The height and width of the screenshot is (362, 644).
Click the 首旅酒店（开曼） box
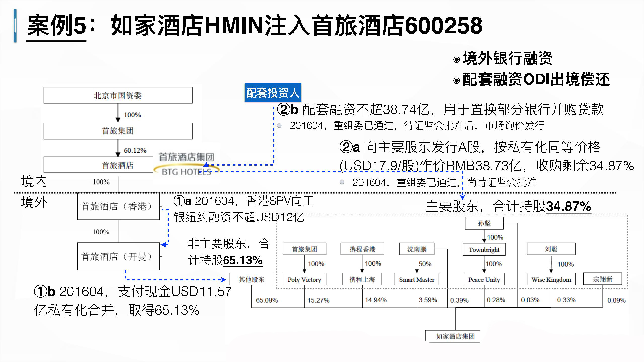(x=118, y=256)
